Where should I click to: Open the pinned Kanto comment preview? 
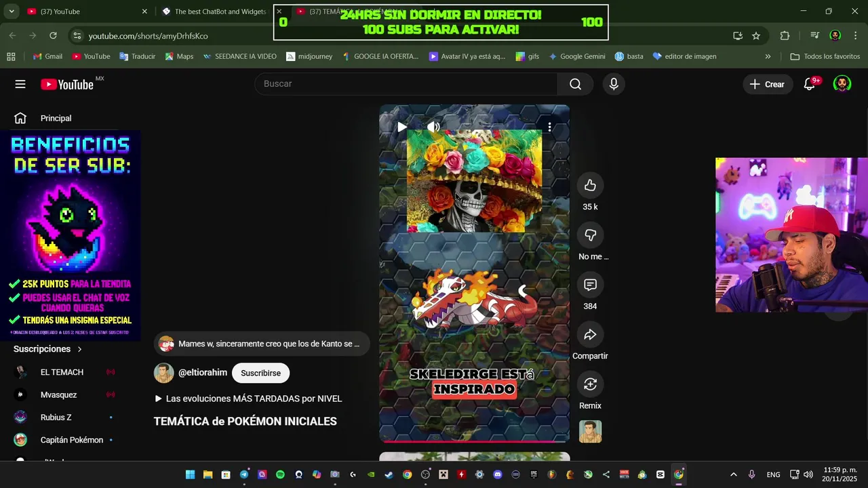(262, 344)
